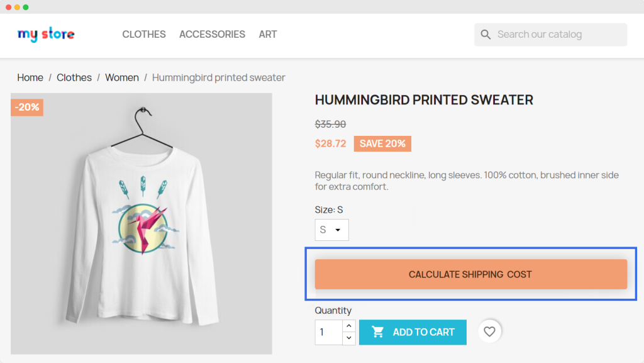Click the my store logo
Screen dimensions: 644x363
click(46, 35)
